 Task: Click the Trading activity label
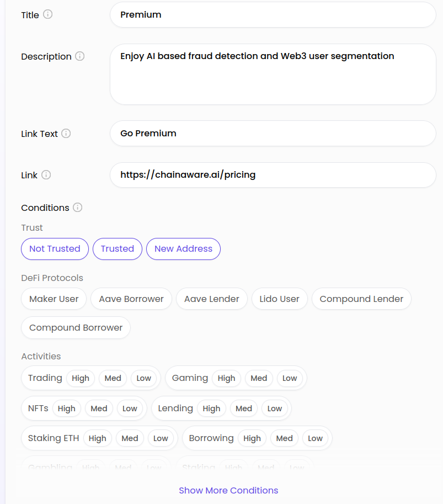45,378
